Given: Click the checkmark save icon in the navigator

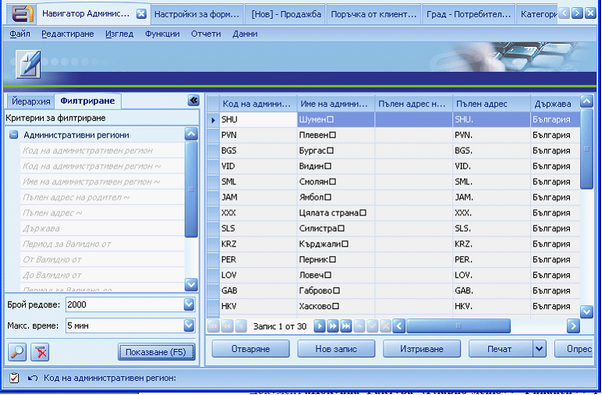Looking at the screenshot, I should pos(372,326).
